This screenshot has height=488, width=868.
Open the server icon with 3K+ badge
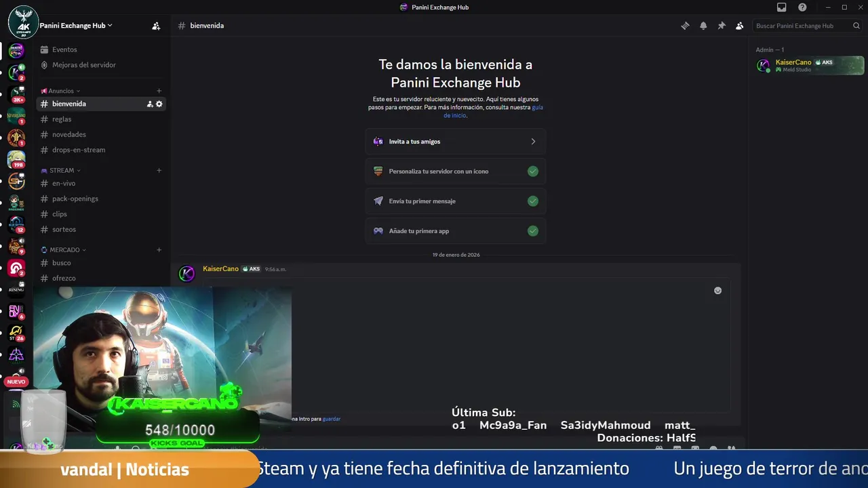(x=16, y=94)
